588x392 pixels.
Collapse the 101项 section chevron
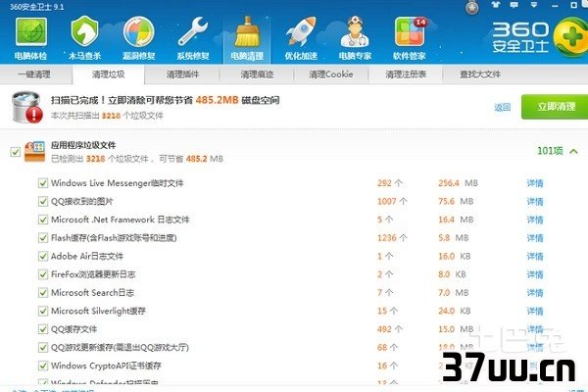coord(573,151)
